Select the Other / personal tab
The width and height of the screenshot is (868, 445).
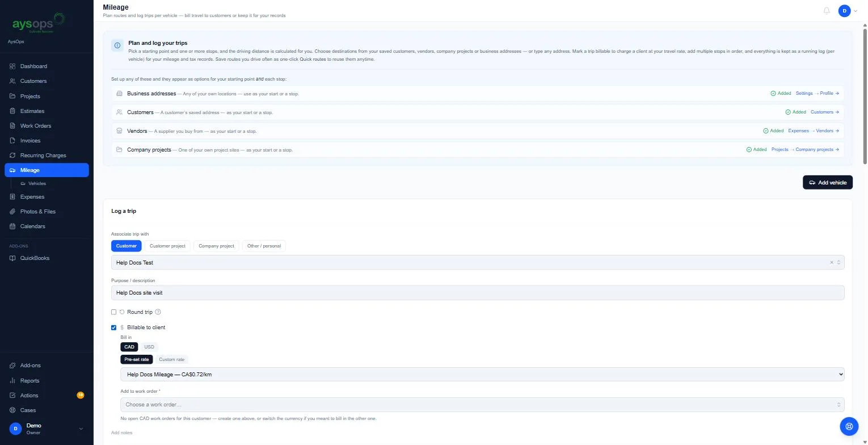click(x=264, y=246)
